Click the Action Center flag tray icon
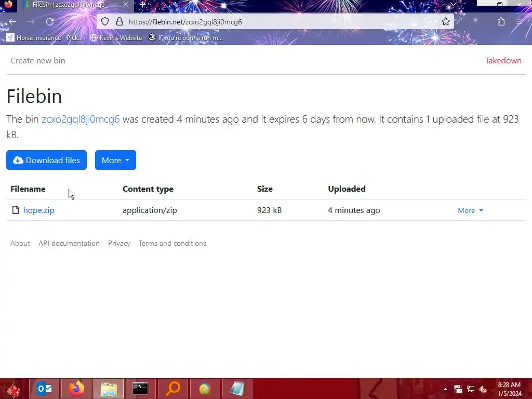The height and width of the screenshot is (399, 532). pyautogui.click(x=458, y=389)
